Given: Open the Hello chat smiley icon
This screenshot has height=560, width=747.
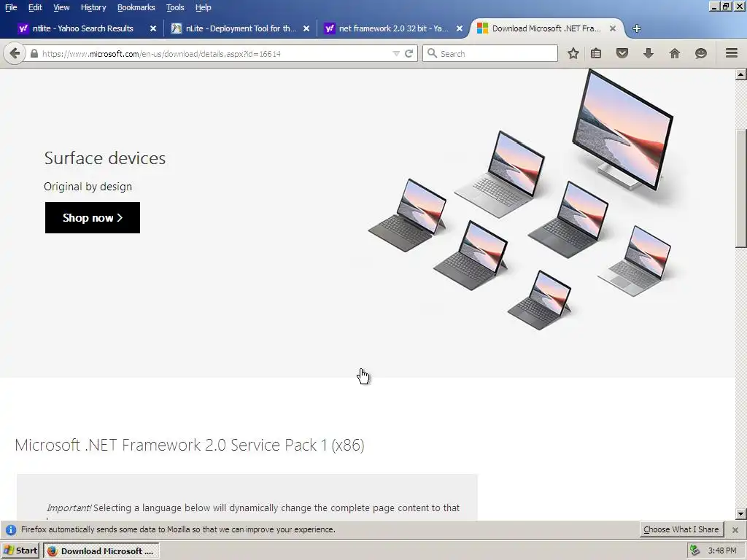Looking at the screenshot, I should pos(701,53).
